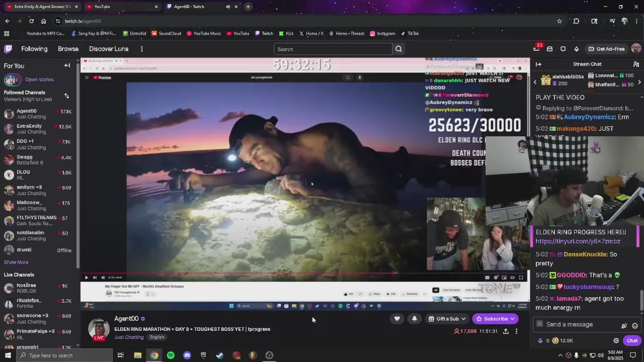The image size is (644, 362).
Task: Click the Bits balance icon below chat
Action: [540, 340]
